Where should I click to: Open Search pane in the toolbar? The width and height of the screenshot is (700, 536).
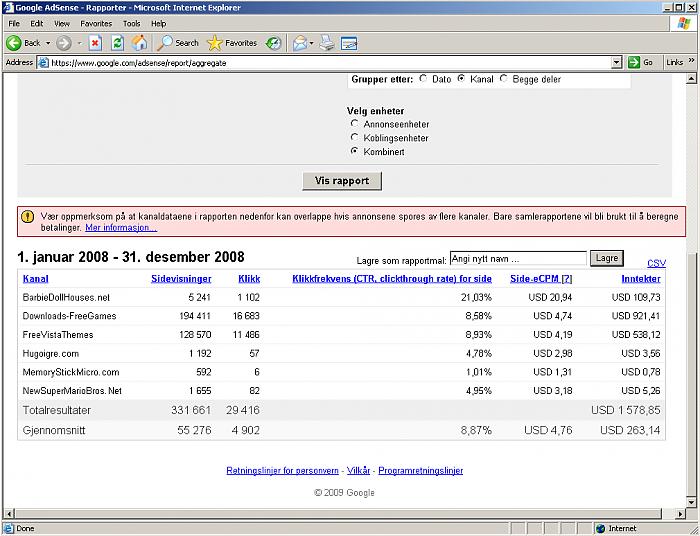pyautogui.click(x=178, y=43)
